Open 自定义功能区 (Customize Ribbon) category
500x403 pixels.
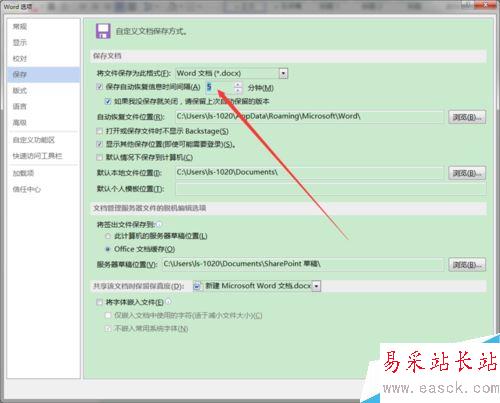43,140
